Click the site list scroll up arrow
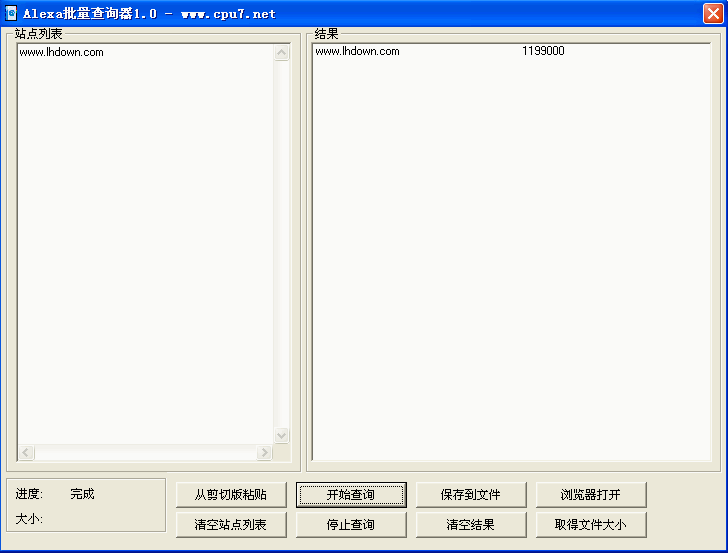 click(x=281, y=52)
